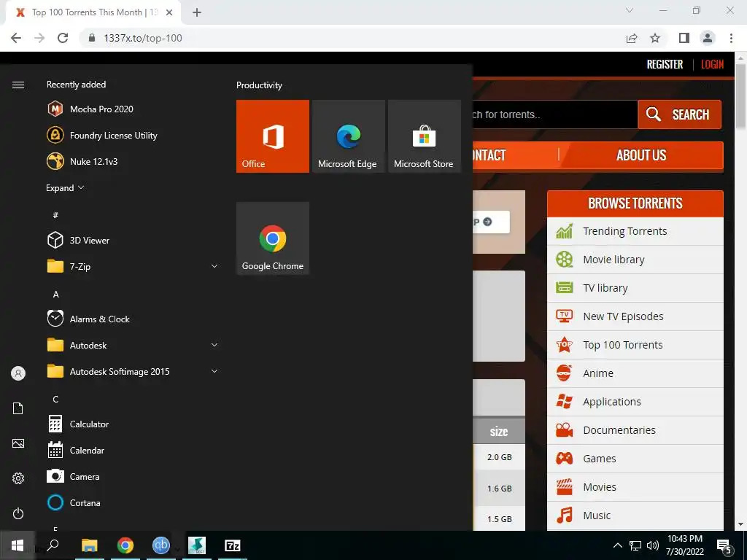
Task: Open Documents from Start menu sidebar
Action: tap(18, 408)
